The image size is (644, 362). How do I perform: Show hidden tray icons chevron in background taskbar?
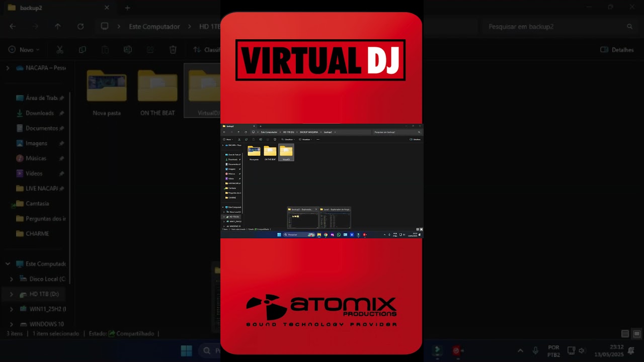point(521,350)
